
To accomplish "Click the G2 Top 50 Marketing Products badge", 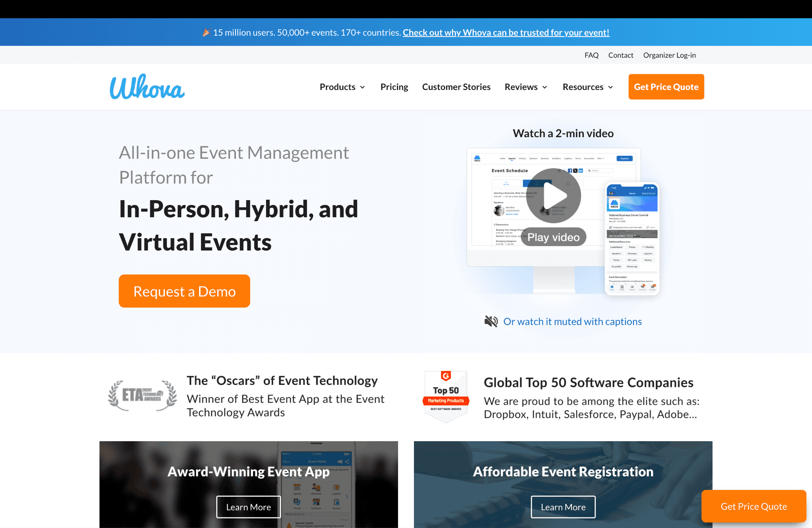I will pyautogui.click(x=446, y=396).
